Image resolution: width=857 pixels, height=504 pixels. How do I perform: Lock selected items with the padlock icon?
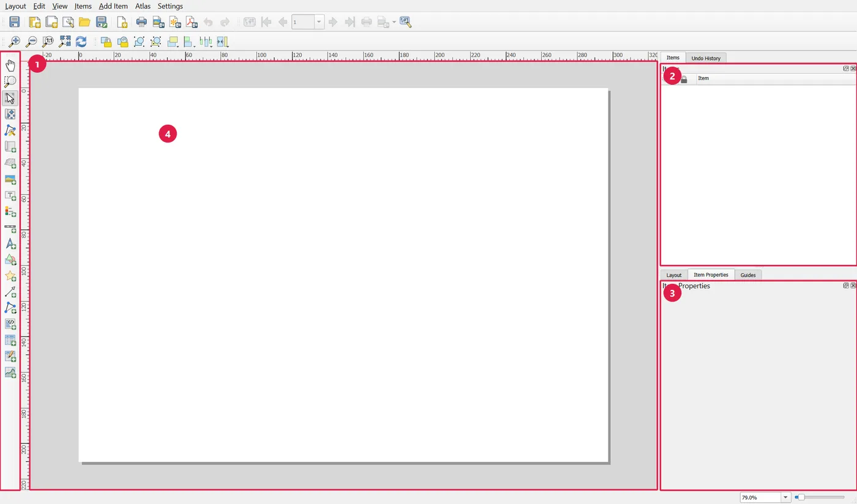[106, 42]
